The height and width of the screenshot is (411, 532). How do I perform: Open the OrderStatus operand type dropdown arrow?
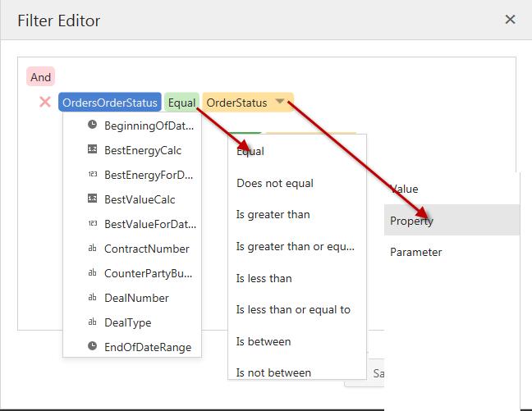click(281, 103)
